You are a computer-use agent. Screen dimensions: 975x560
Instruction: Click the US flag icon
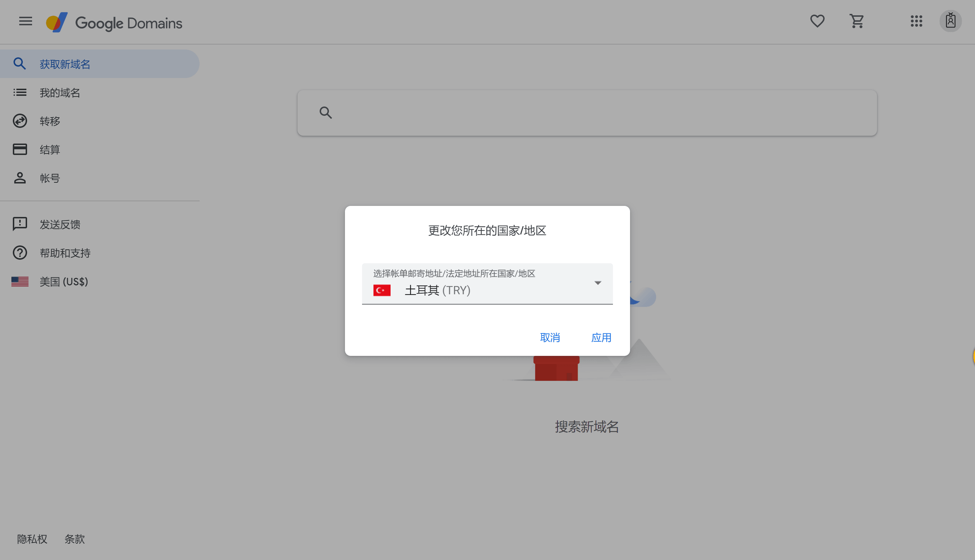20,281
